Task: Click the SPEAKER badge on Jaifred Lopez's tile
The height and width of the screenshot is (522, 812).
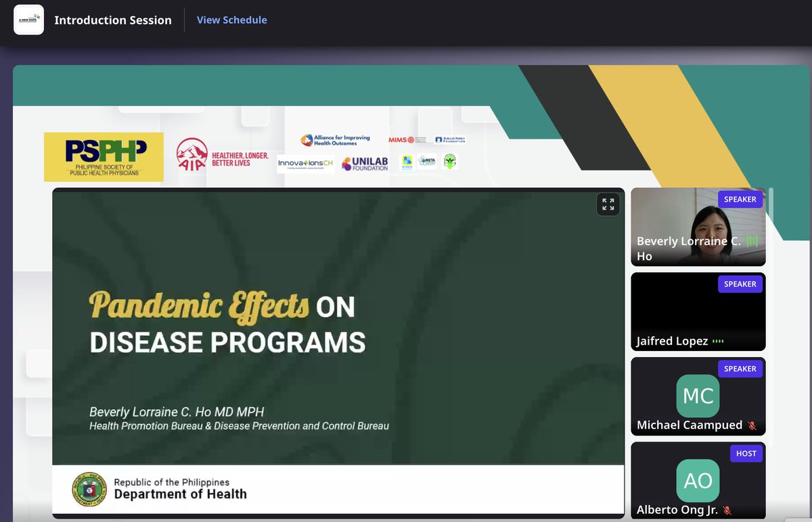Action: point(740,284)
